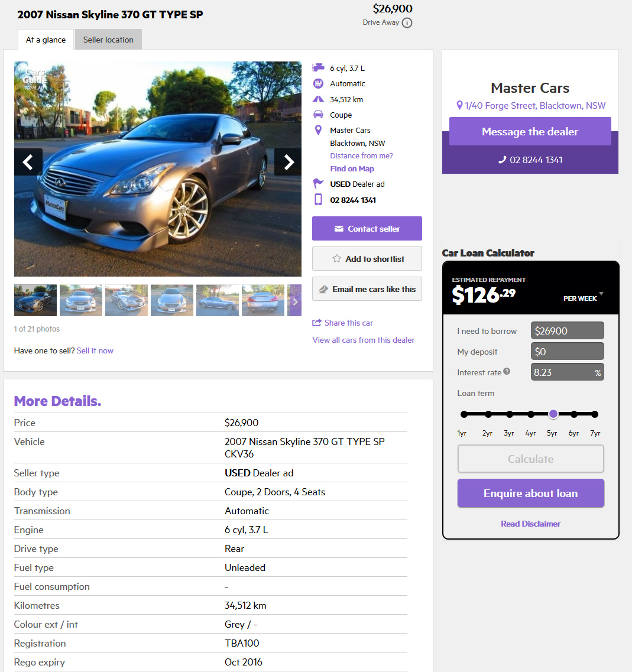Switch to the At a glance tab
Image resolution: width=632 pixels, height=672 pixels.
point(46,40)
